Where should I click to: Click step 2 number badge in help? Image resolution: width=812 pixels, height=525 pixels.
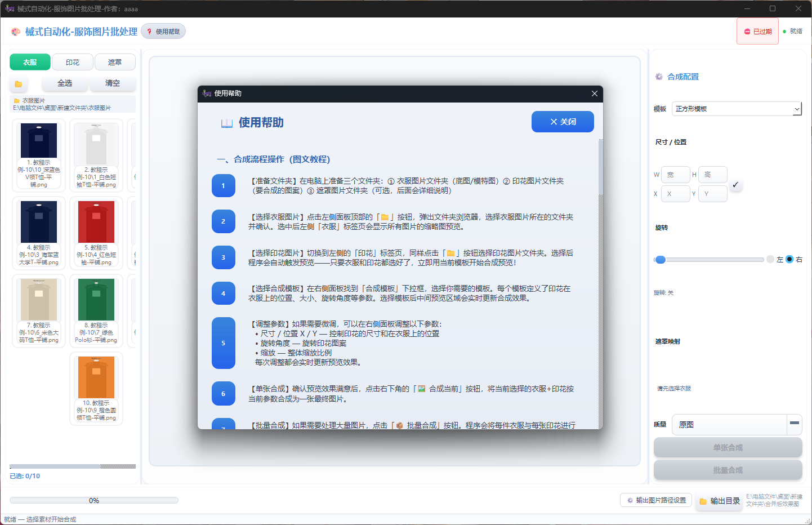tap(224, 221)
